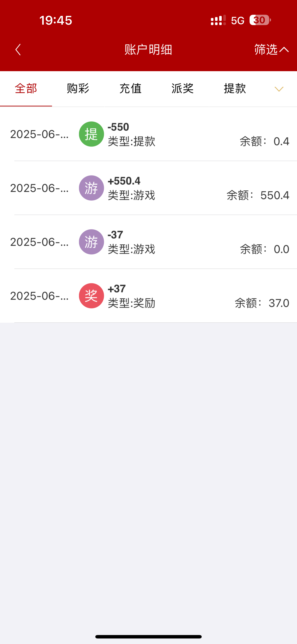Viewport: 297px width, 644px height.
Task: Tap the 余额: 550.4 balance text
Action: coord(258,195)
